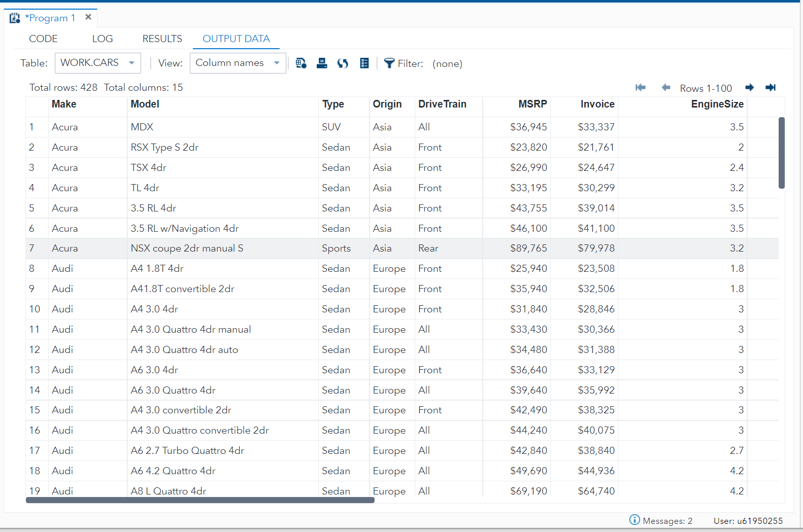Click the filter funnel icon
Screen dimensions: 803x532
(389, 63)
